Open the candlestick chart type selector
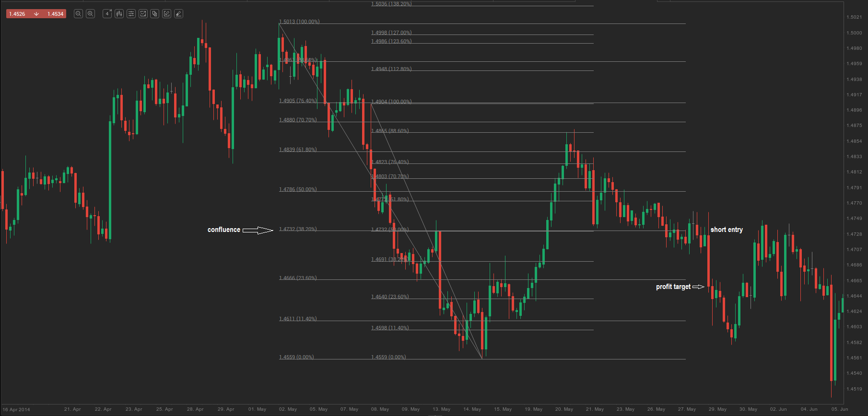 [x=119, y=14]
